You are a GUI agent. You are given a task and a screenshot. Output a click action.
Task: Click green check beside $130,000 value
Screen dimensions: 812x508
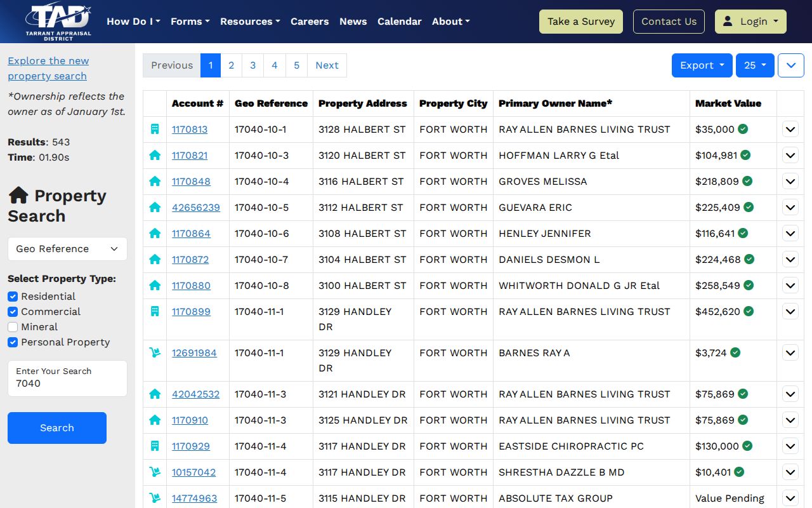747,446
